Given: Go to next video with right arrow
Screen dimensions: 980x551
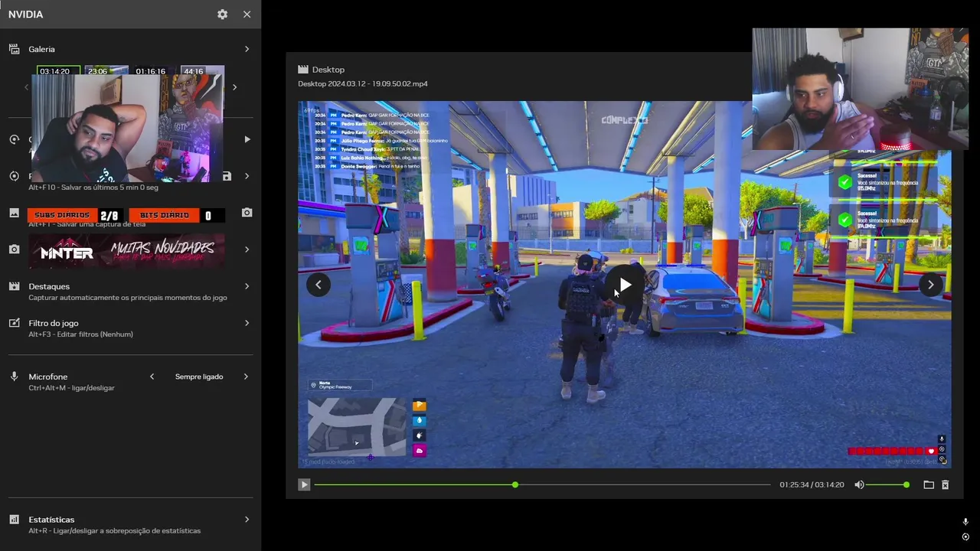Looking at the screenshot, I should pos(930,285).
